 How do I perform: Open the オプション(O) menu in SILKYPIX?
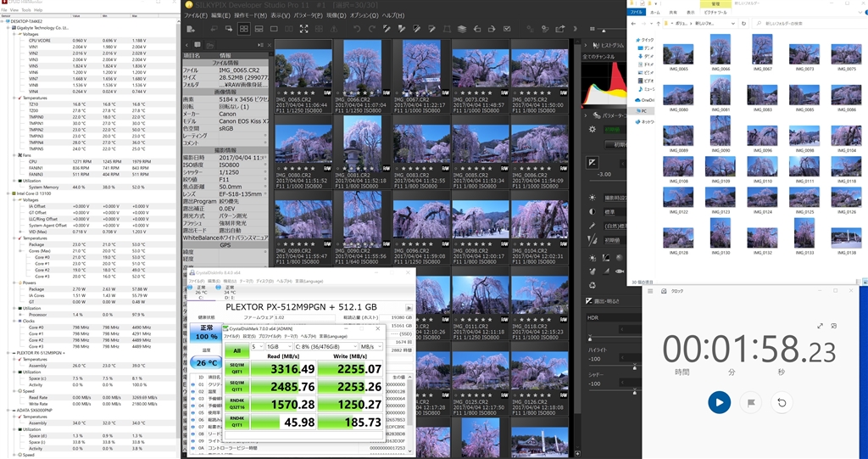[364, 15]
